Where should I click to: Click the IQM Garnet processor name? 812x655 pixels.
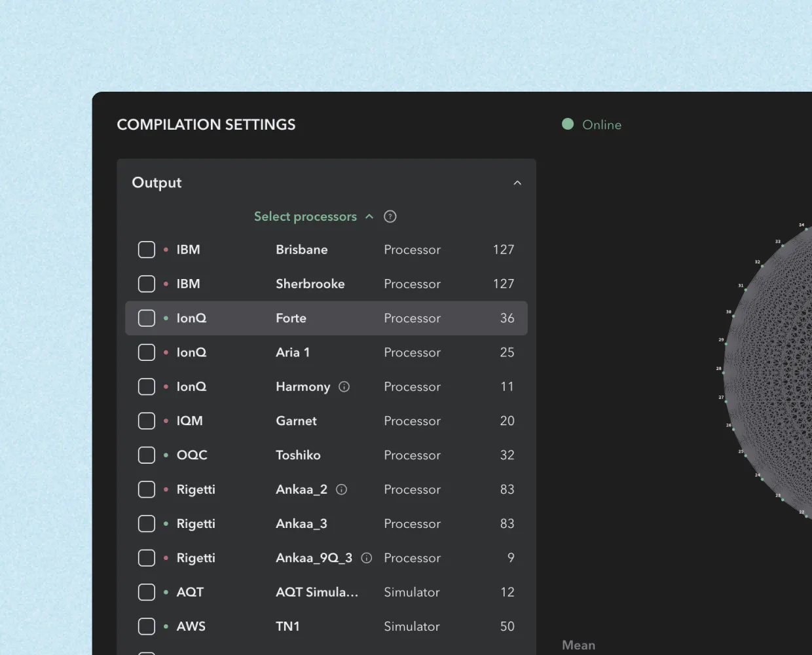coord(296,421)
